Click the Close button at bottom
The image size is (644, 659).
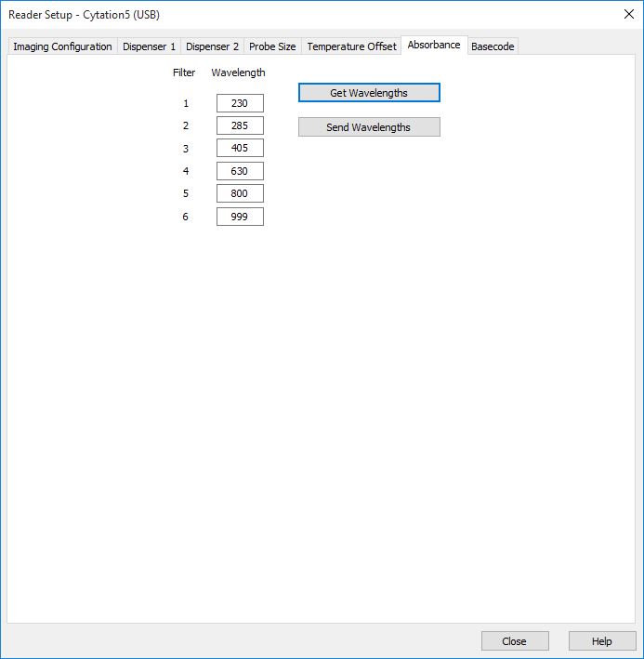(515, 641)
